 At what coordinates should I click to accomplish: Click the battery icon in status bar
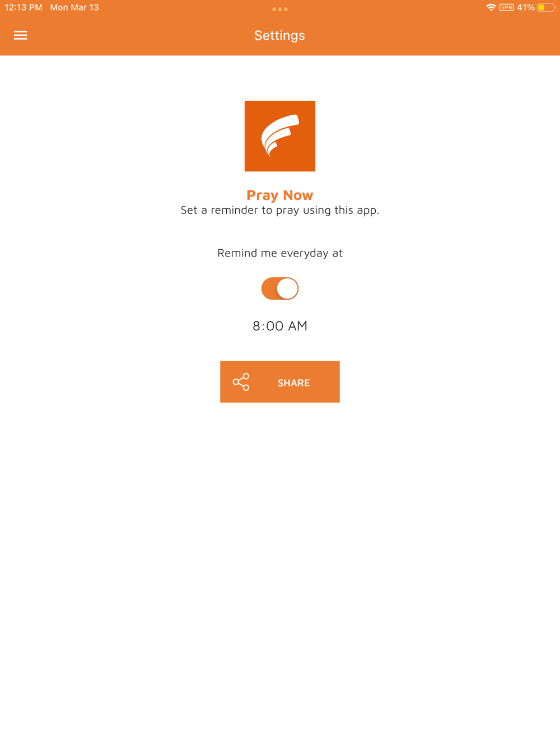point(546,8)
